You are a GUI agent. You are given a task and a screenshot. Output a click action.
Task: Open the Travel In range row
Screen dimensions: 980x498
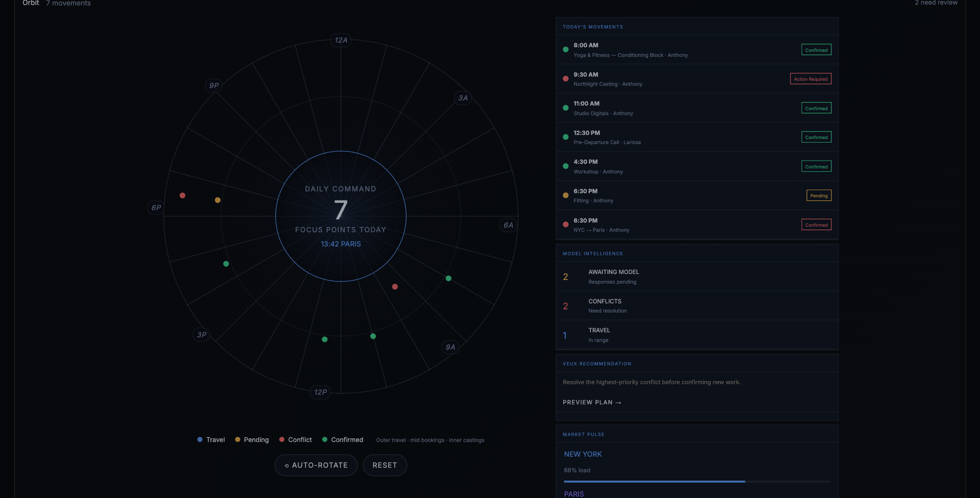[697, 335]
